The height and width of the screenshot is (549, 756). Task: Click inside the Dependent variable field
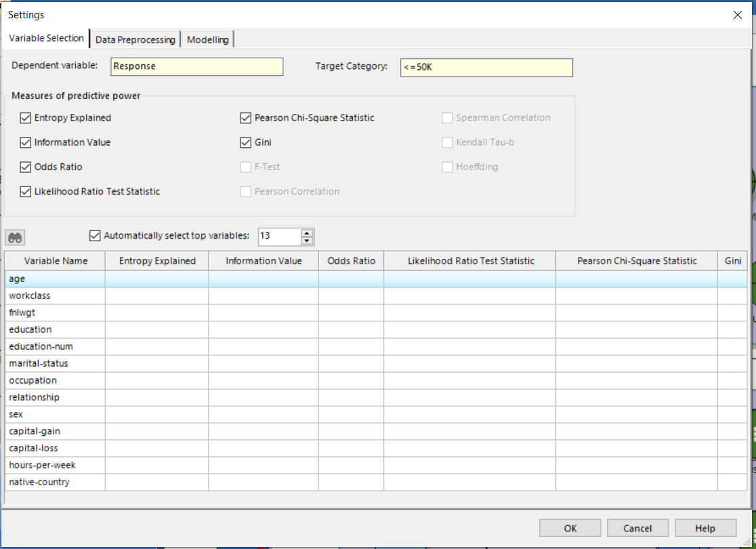[x=196, y=66]
